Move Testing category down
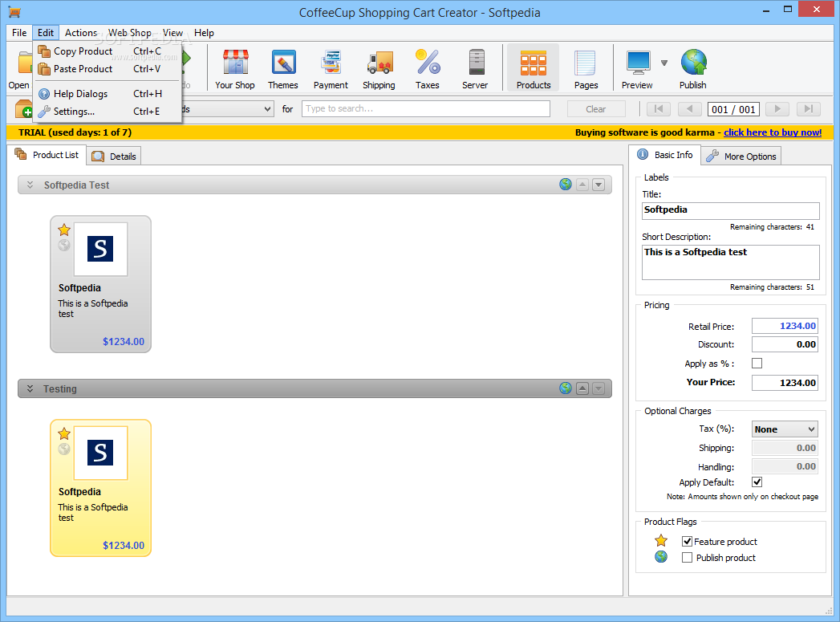 coord(599,388)
